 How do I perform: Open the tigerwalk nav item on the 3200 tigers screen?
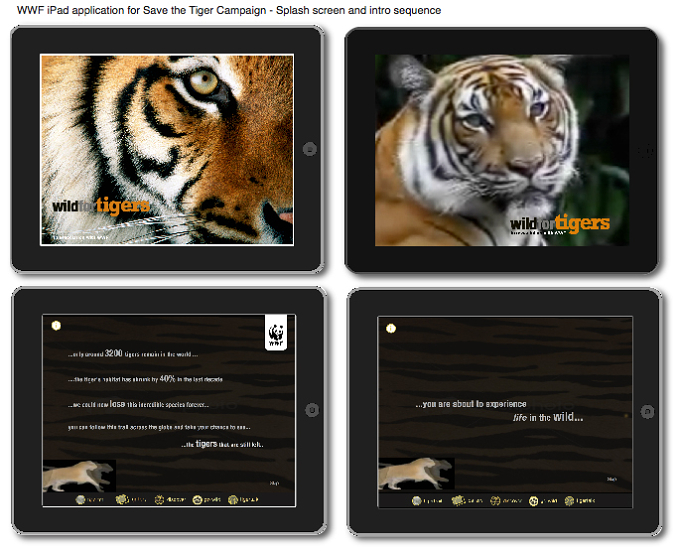pyautogui.click(x=243, y=499)
